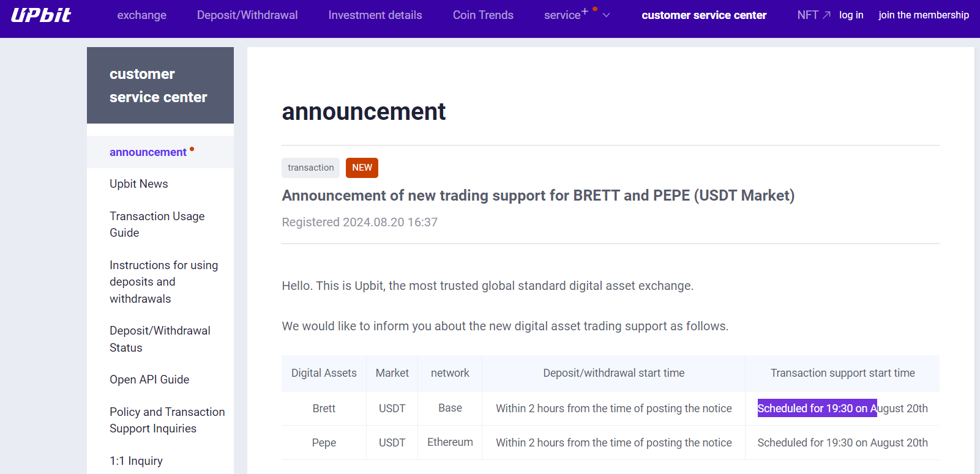This screenshot has height=474, width=980.
Task: Click Brett row's Within 2 hours deposit text
Action: [614, 409]
